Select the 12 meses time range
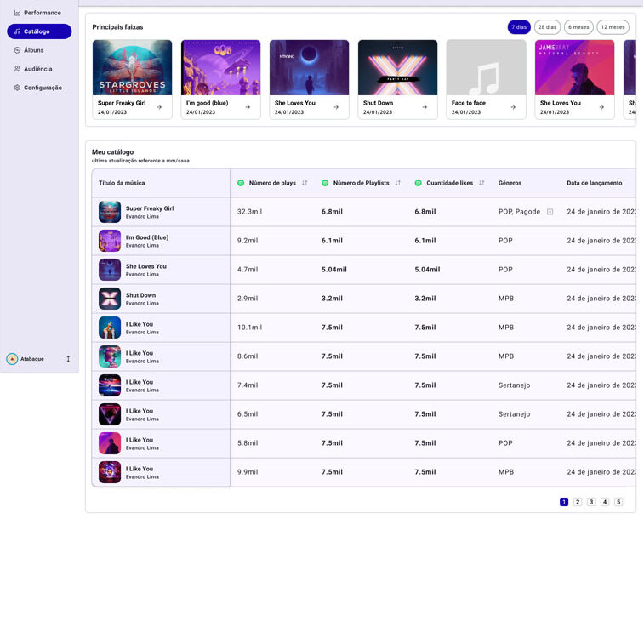This screenshot has width=644, height=644. 613,27
